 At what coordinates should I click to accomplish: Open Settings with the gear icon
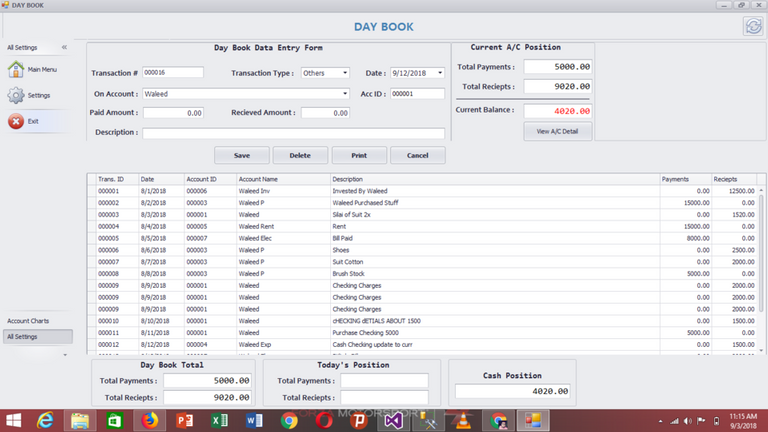pos(30,96)
